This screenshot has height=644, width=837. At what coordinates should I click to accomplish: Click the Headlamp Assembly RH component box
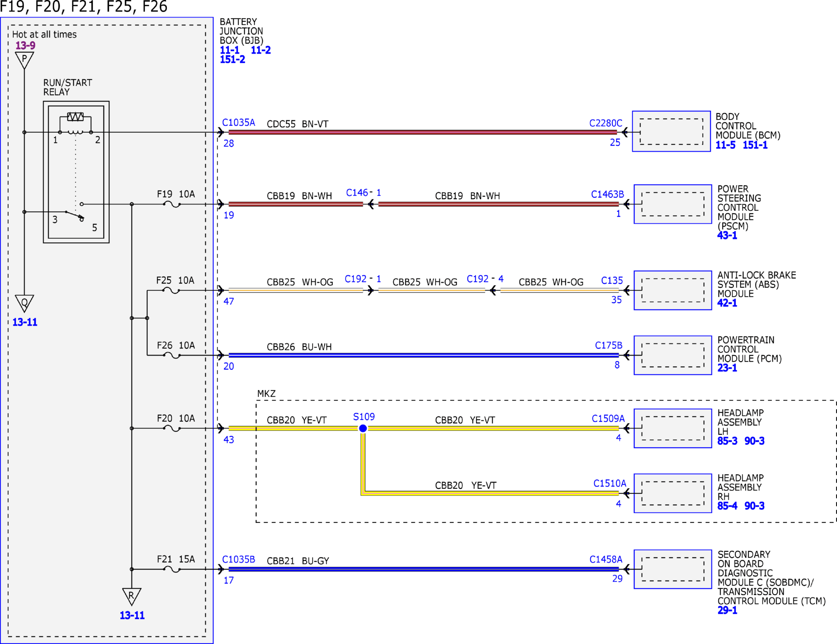pos(673,493)
